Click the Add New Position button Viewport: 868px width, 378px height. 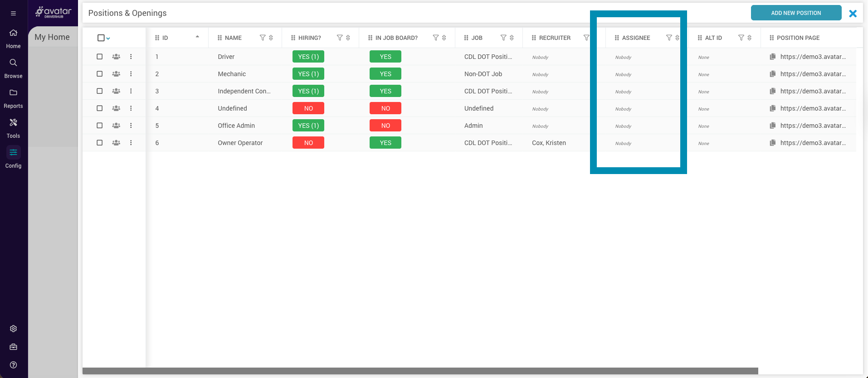coord(795,13)
